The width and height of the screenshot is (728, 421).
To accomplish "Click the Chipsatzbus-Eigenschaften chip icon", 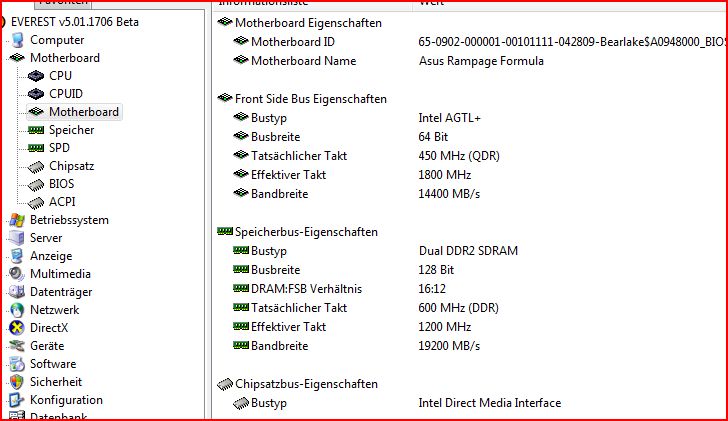I will pos(225,384).
